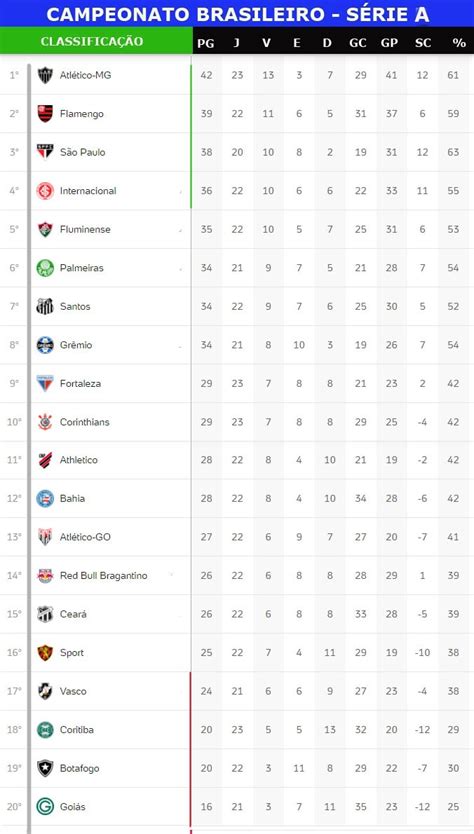
Task: Select the PG column header
Action: point(206,43)
